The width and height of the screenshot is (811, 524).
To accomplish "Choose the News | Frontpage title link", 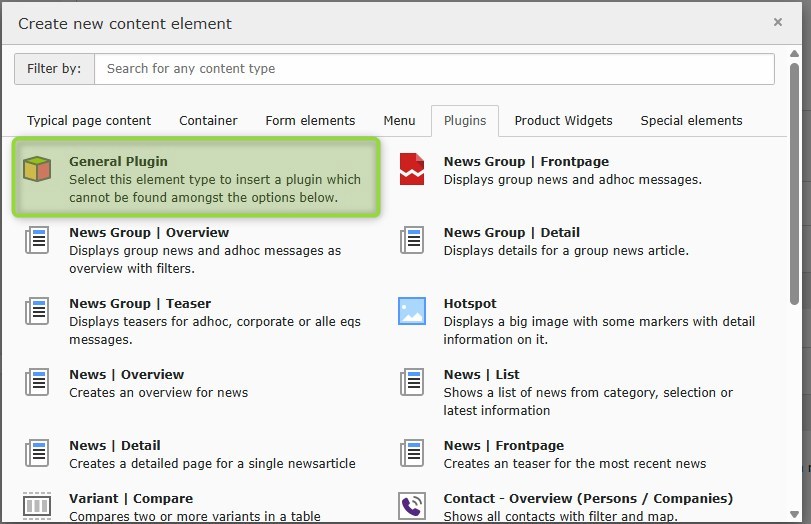I will 504,446.
